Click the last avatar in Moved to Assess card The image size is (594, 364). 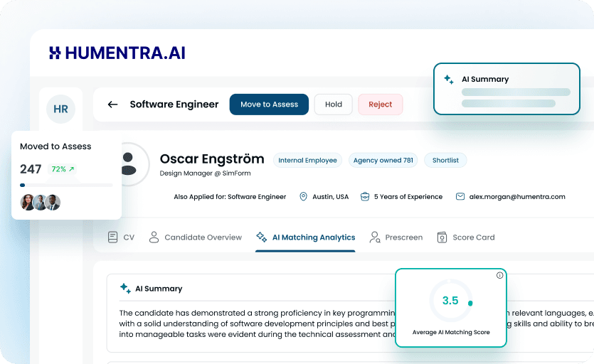53,203
